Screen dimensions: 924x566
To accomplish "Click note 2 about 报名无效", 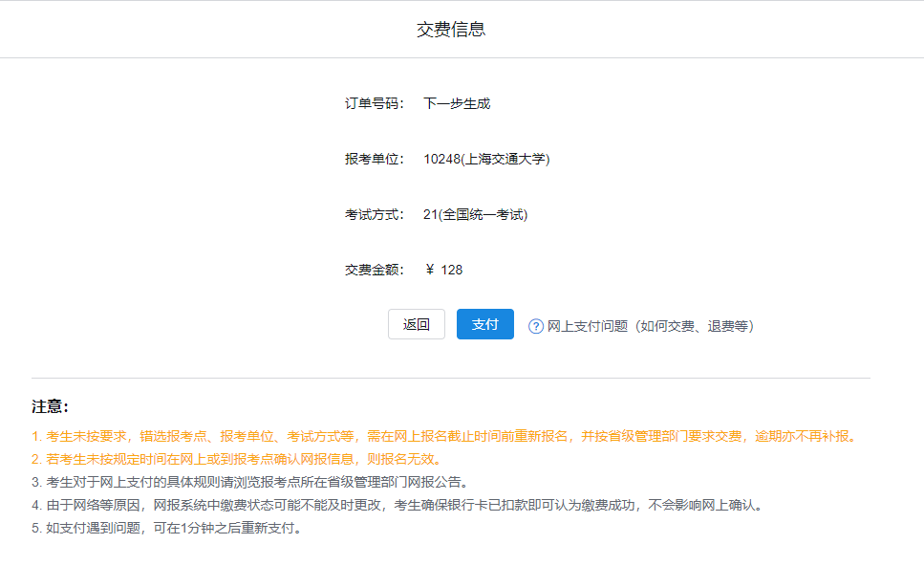I will pyautogui.click(x=238, y=459).
